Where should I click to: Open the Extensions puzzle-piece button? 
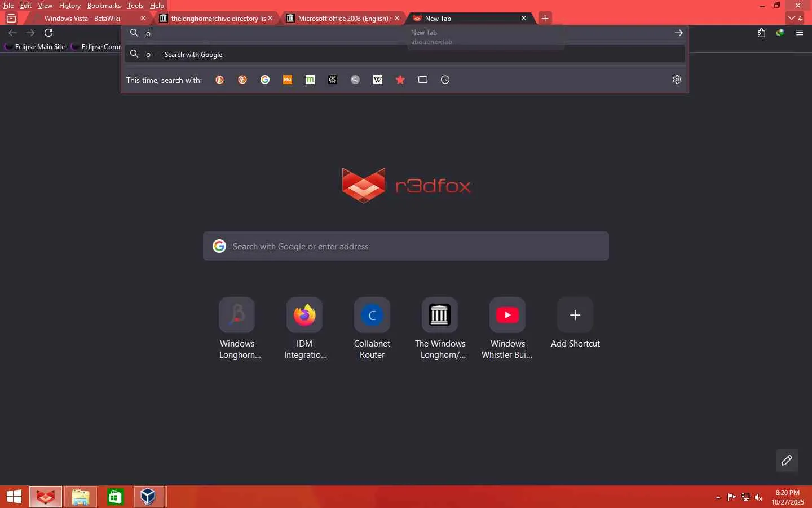click(x=761, y=33)
